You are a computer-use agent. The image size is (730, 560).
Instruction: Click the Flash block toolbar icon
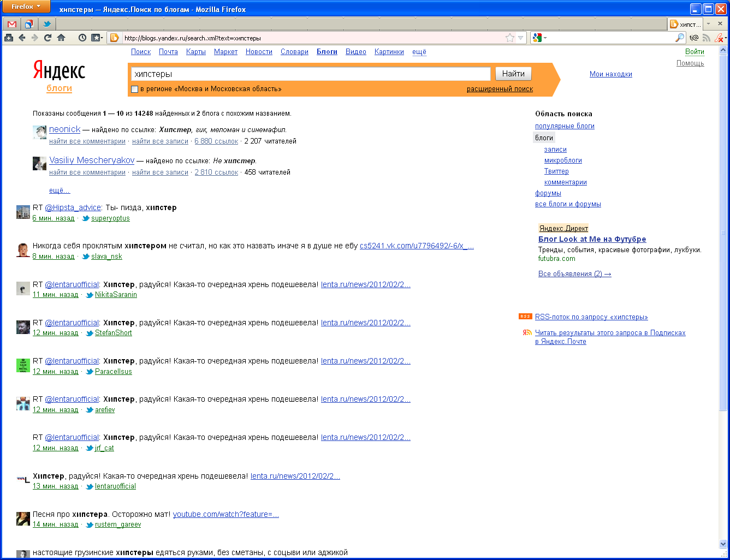718,38
